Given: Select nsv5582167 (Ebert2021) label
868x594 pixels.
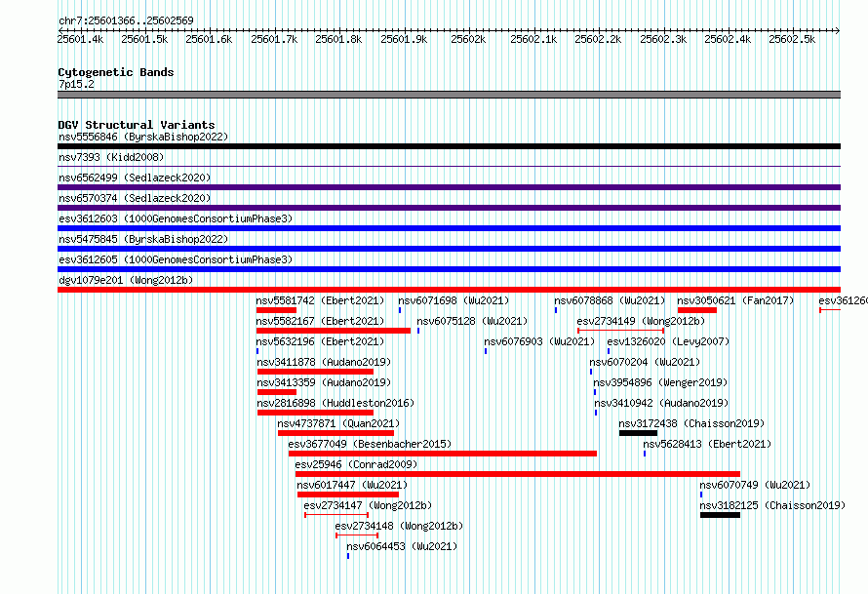Looking at the screenshot, I should click(x=320, y=321).
